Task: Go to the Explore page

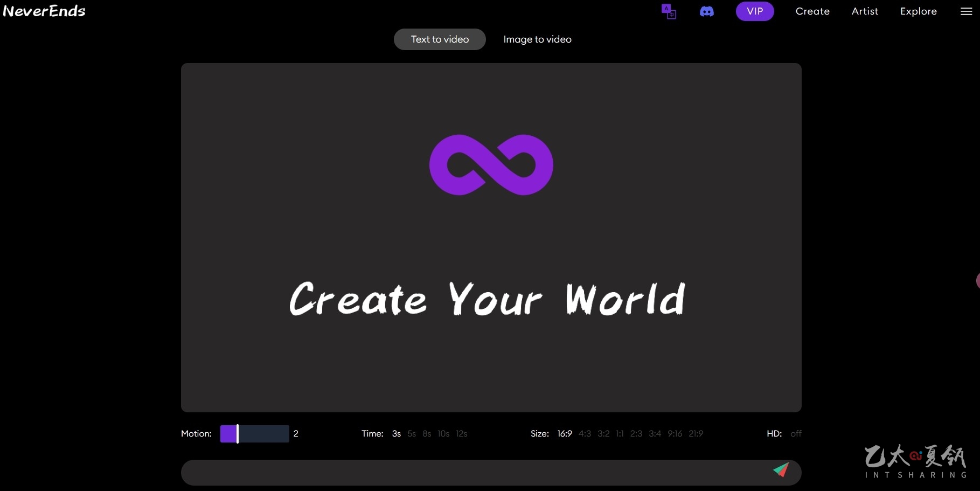Action: click(919, 11)
